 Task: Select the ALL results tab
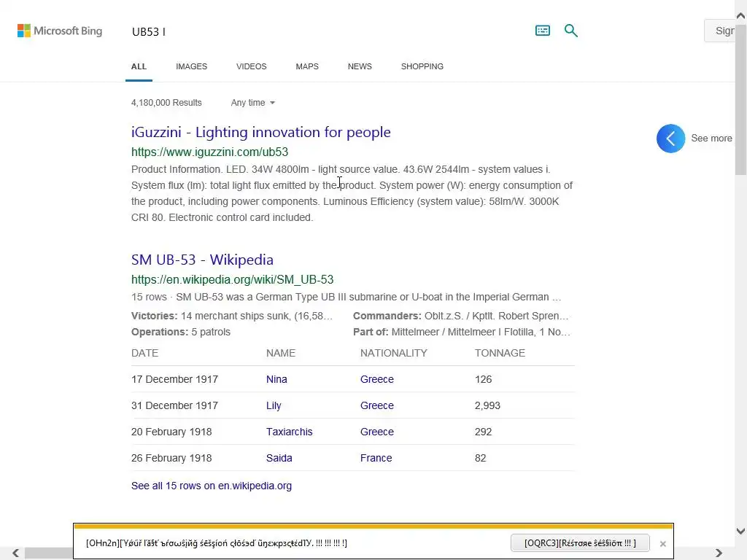click(x=139, y=66)
